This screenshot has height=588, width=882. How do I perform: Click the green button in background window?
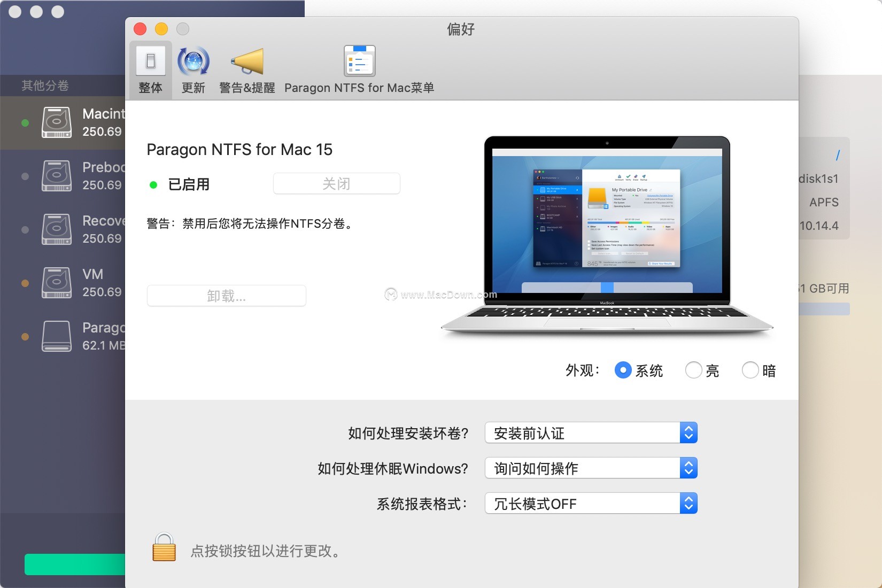coord(75,564)
